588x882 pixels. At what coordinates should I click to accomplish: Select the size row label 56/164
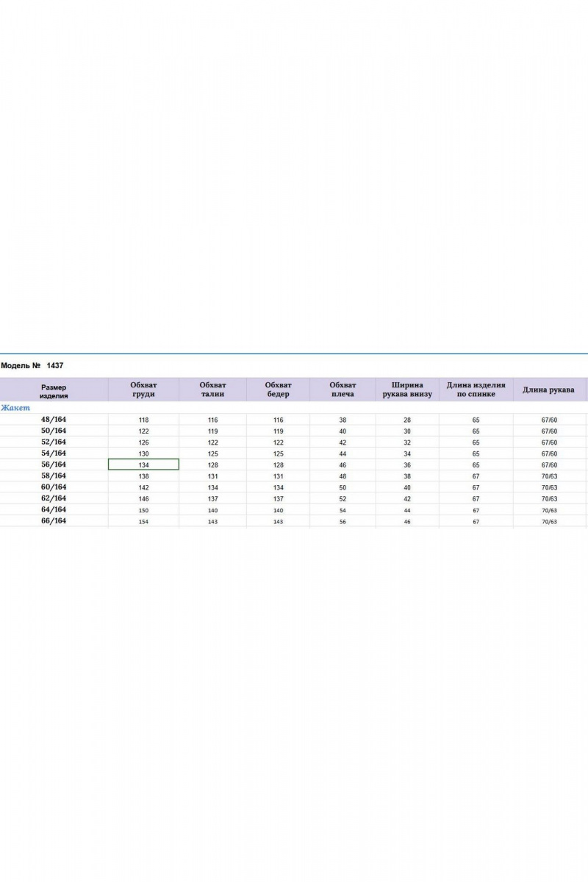coord(54,465)
